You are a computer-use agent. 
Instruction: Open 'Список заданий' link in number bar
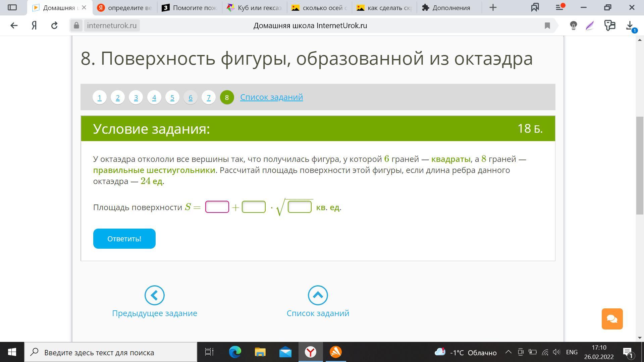click(x=271, y=97)
